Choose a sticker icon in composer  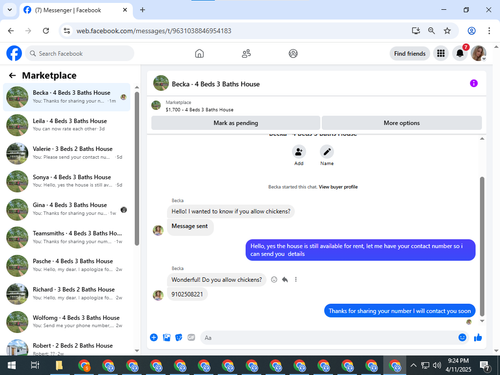pyautogui.click(x=179, y=338)
